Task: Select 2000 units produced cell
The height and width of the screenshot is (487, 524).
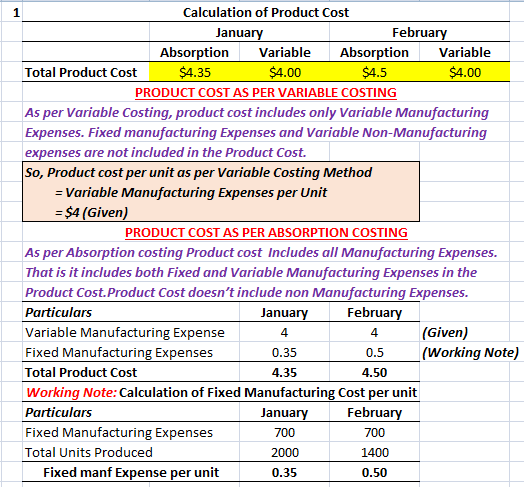Action: (x=284, y=452)
